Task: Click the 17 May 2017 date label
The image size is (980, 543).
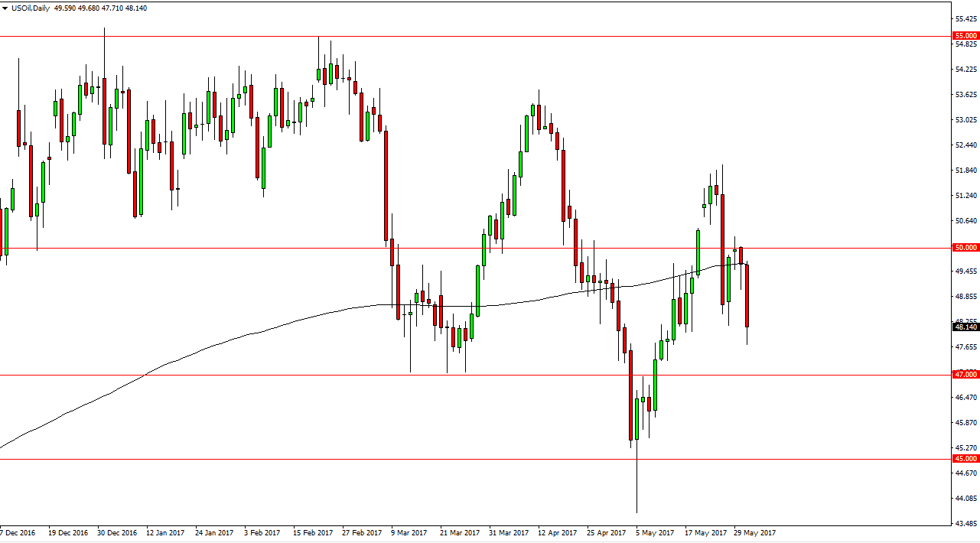Action: click(x=704, y=533)
